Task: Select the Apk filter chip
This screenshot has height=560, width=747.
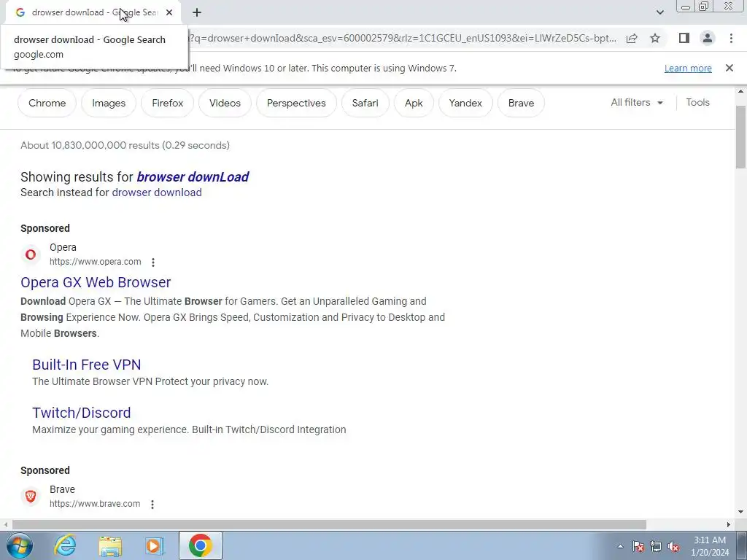Action: (x=414, y=103)
